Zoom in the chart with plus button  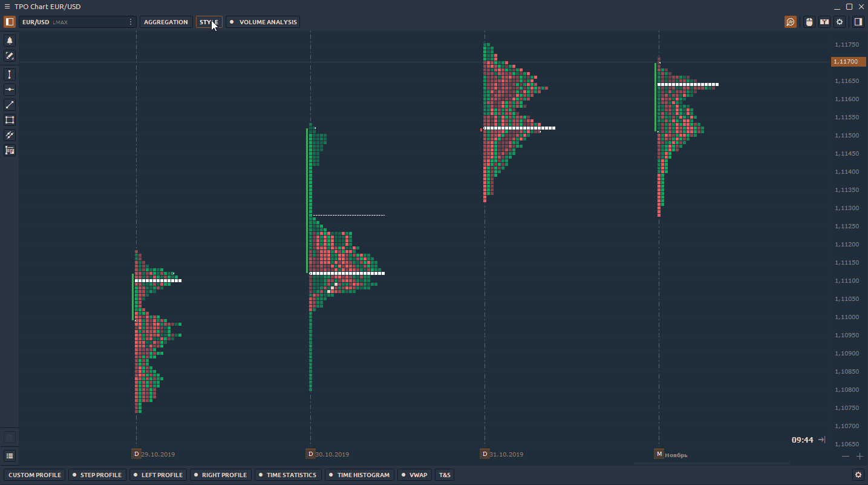[860, 456]
